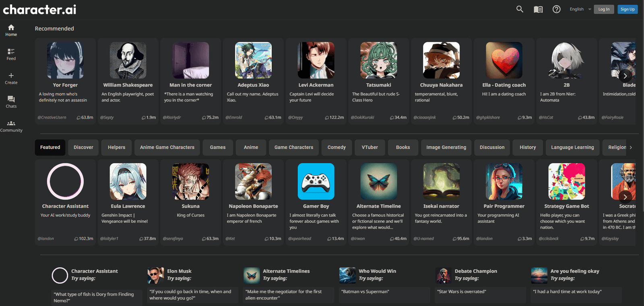644x306 pixels.
Task: Open the search magnifier icon
Action: (520, 9)
